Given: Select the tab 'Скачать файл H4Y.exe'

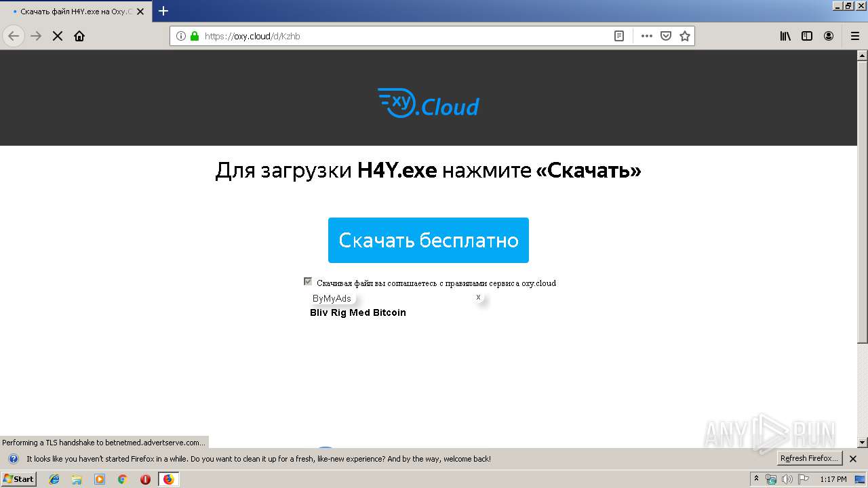Looking at the screenshot, I should tap(75, 12).
